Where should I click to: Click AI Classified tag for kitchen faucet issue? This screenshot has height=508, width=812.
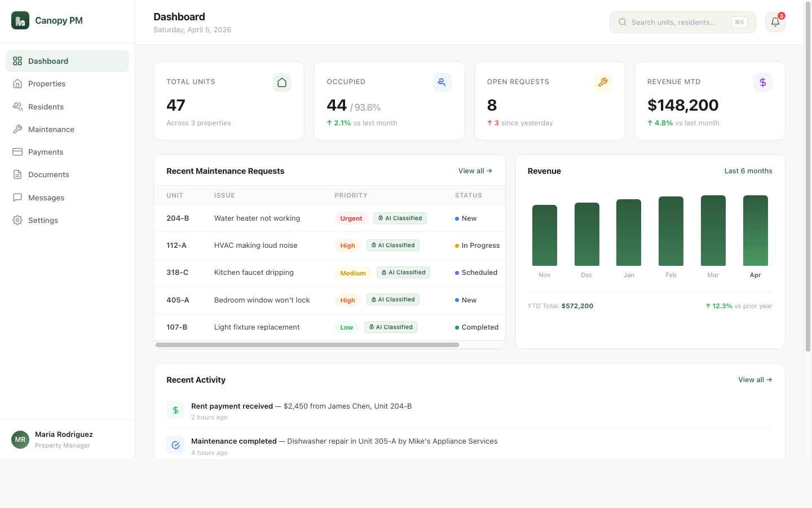tap(403, 272)
